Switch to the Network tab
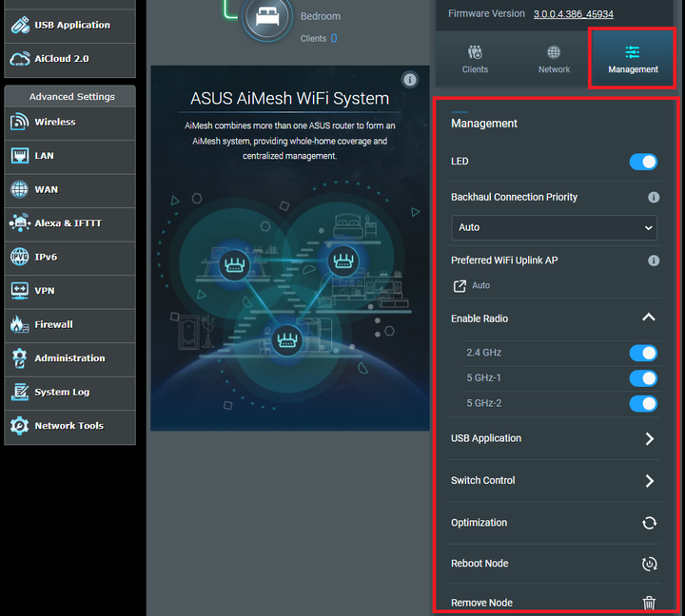The width and height of the screenshot is (685, 616). 554,59
